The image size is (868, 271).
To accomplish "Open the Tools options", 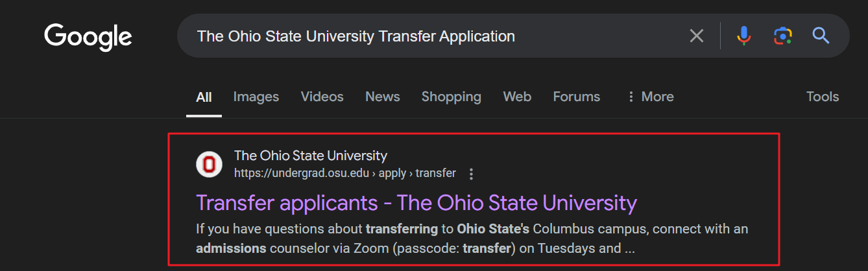I will pyautogui.click(x=823, y=97).
